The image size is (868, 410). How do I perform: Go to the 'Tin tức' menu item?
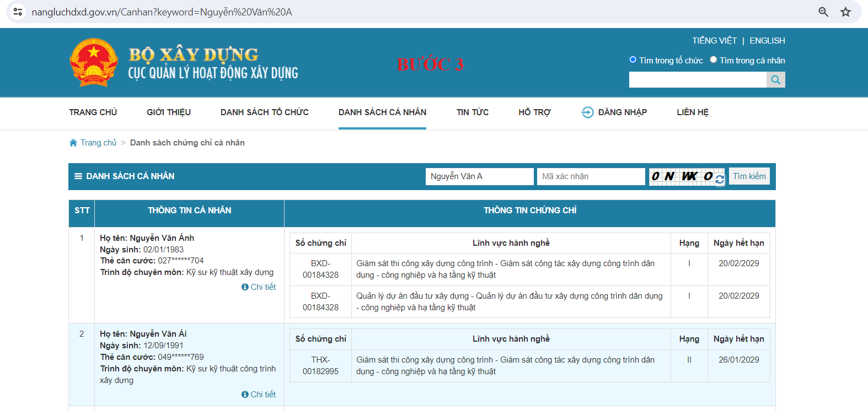coord(472,112)
